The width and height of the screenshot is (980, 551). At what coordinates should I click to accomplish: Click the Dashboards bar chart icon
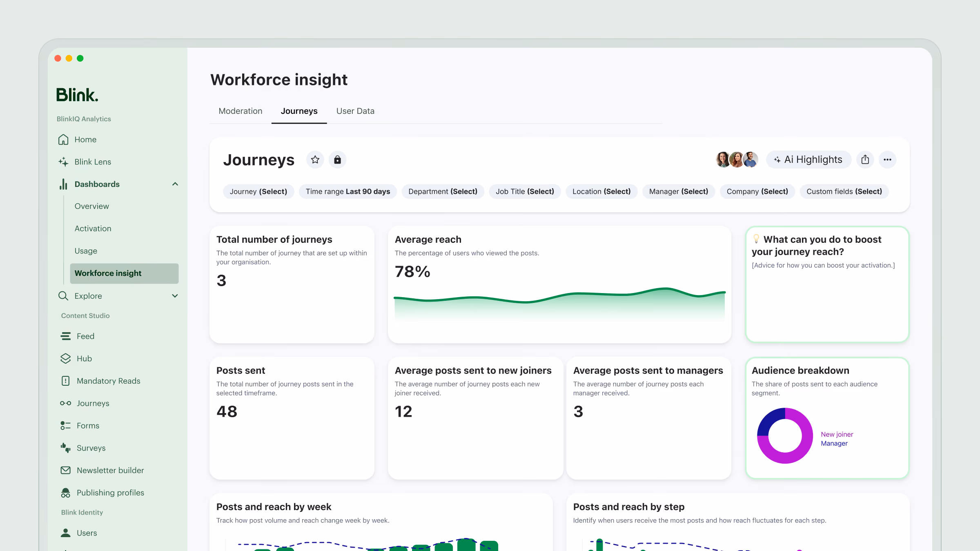(x=63, y=184)
